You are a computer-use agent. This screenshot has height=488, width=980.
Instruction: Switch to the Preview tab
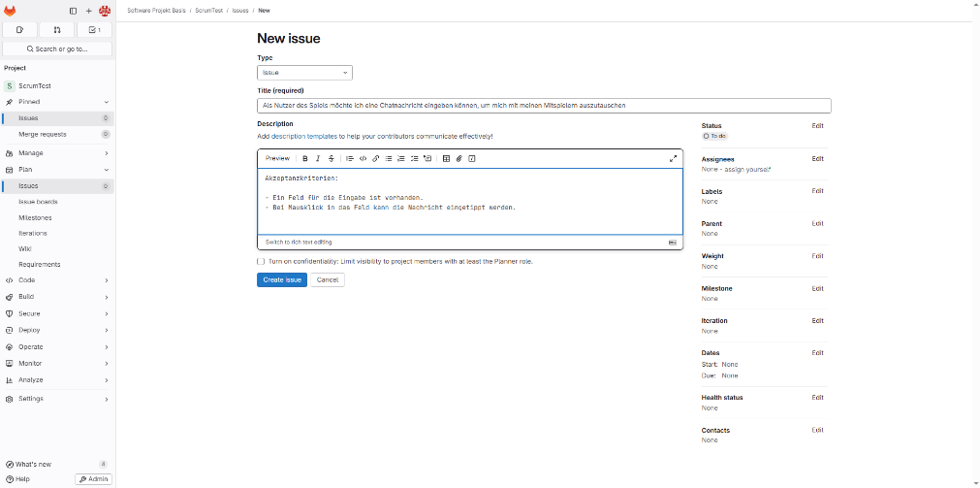tap(277, 158)
